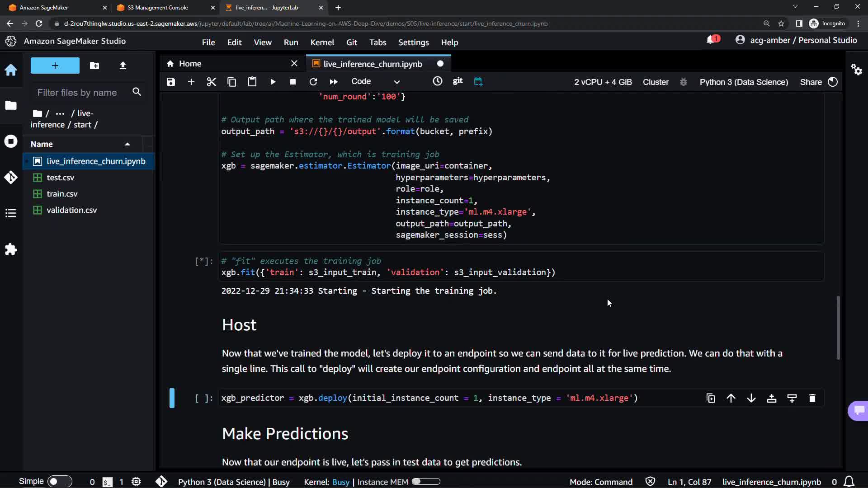This screenshot has width=868, height=488.
Task: Cut the selected cell using the scissors icon
Action: pos(211,82)
